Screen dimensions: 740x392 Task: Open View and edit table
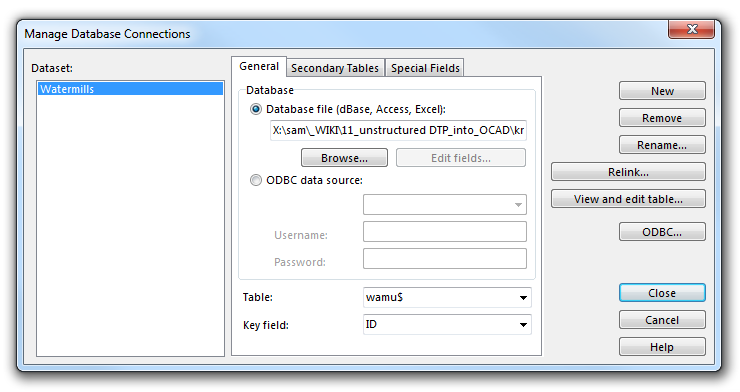click(628, 199)
